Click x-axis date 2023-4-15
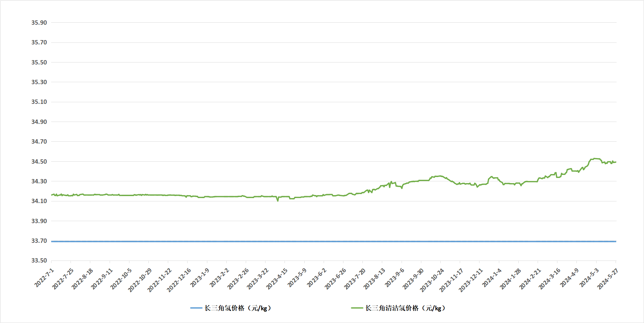 pyautogui.click(x=277, y=279)
